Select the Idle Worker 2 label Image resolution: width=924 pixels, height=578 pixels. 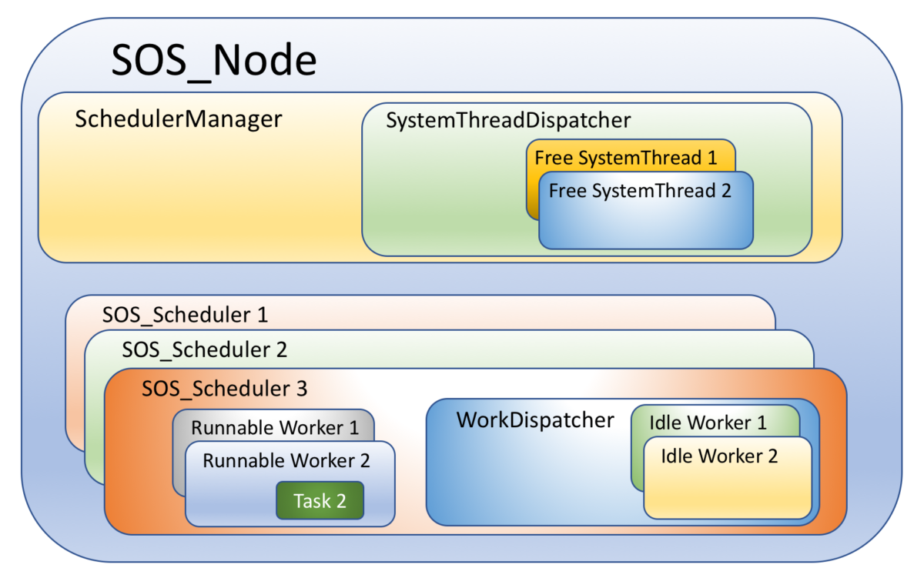719,456
